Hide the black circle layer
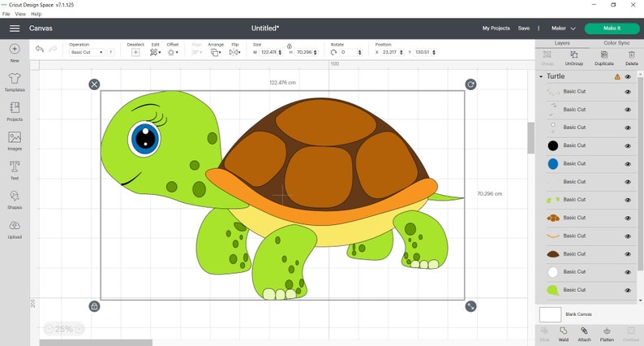The height and width of the screenshot is (346, 644). 628,145
